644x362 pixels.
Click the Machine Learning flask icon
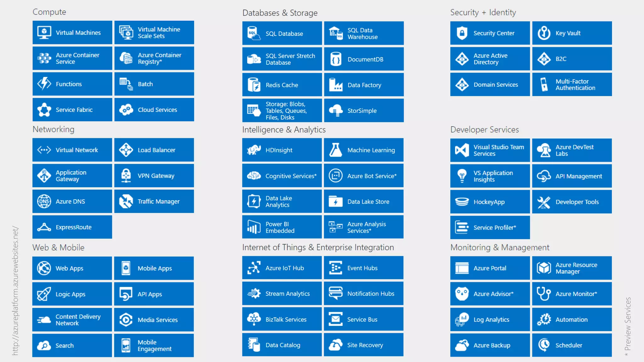tap(336, 150)
